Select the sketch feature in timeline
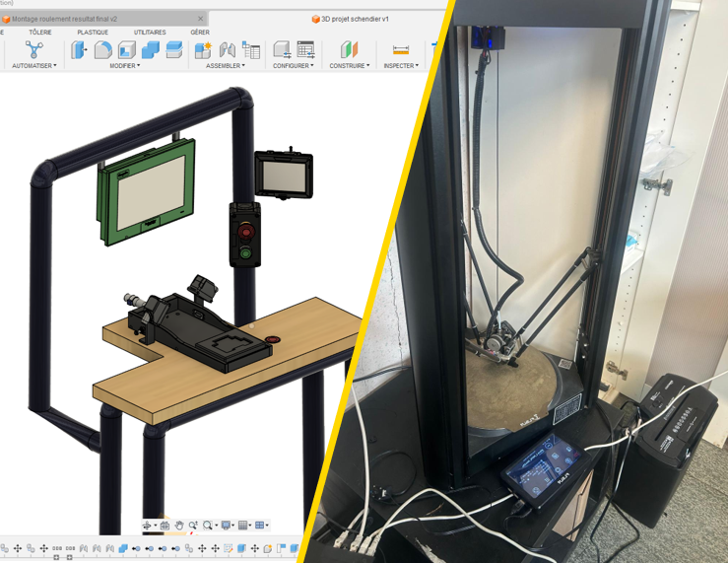Viewport: 728px width, 563px height. (x=228, y=548)
